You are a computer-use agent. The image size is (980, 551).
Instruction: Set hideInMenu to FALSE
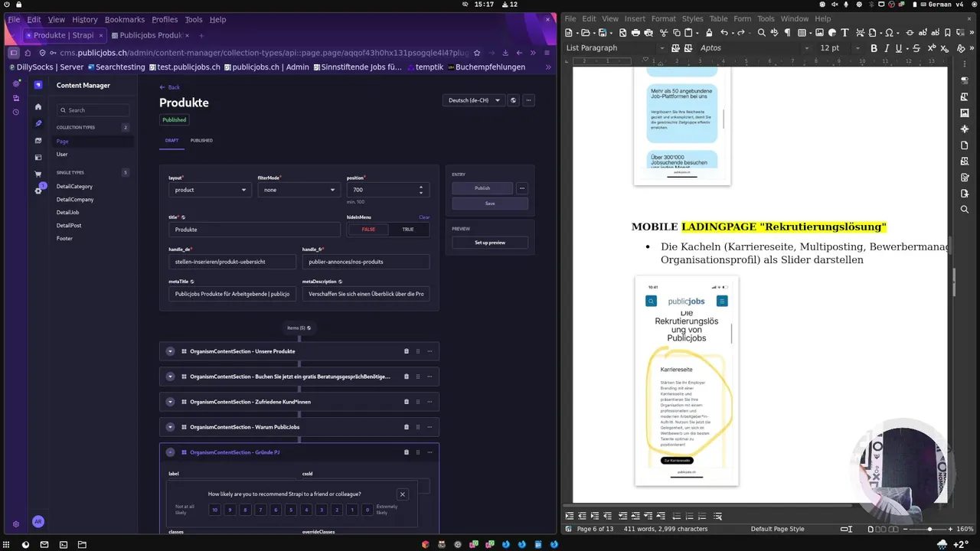pos(368,230)
